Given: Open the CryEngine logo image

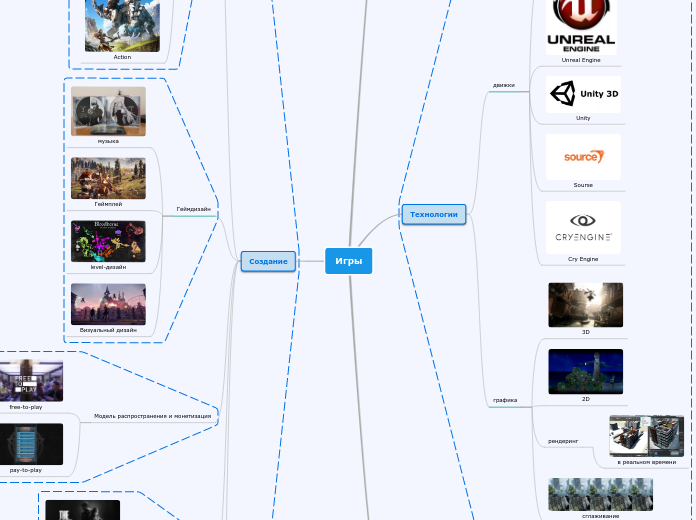Looking at the screenshot, I should [583, 227].
